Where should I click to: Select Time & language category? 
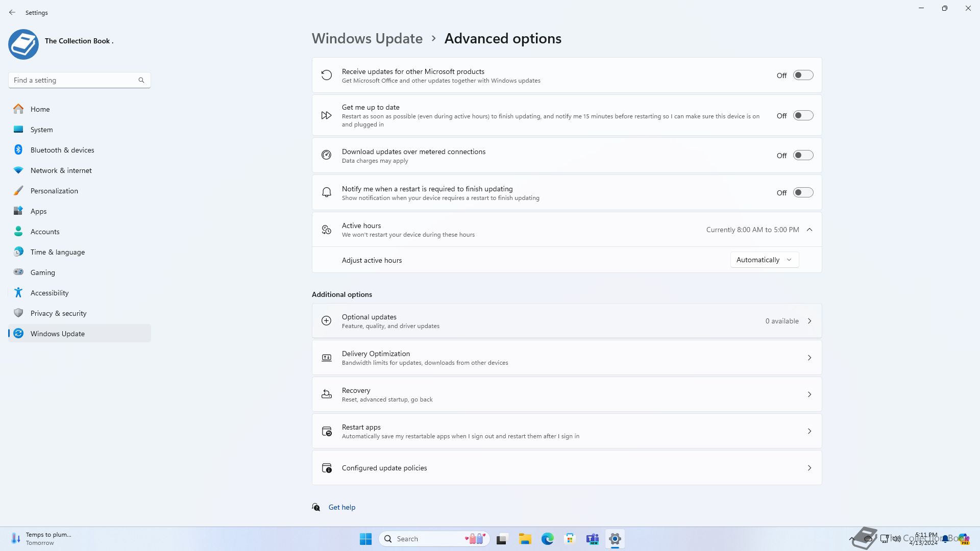click(80, 252)
